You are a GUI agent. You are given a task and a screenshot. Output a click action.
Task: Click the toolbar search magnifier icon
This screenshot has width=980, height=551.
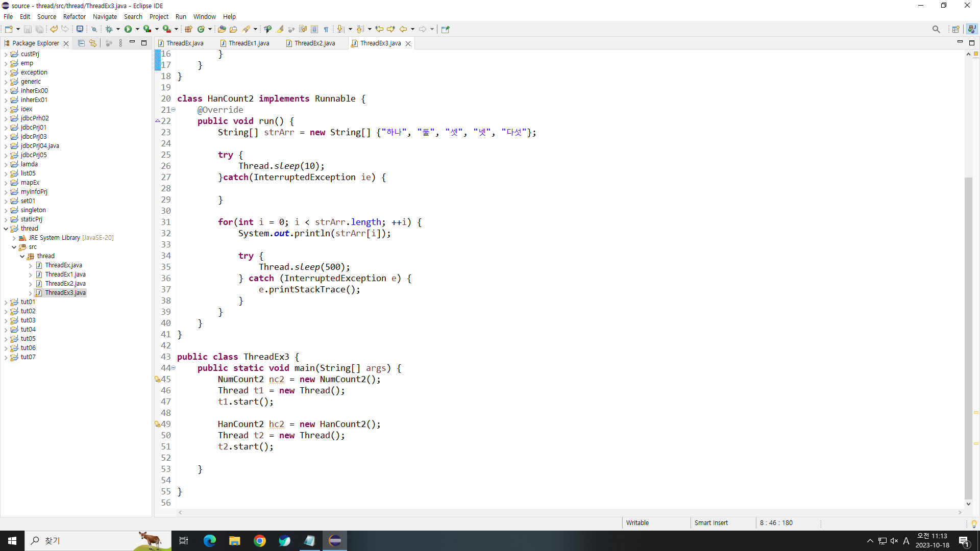point(936,29)
